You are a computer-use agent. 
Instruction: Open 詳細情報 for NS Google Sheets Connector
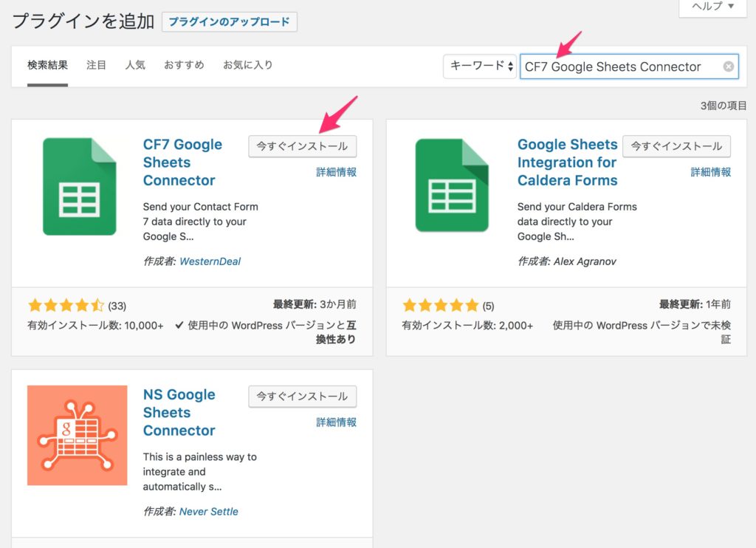[336, 422]
